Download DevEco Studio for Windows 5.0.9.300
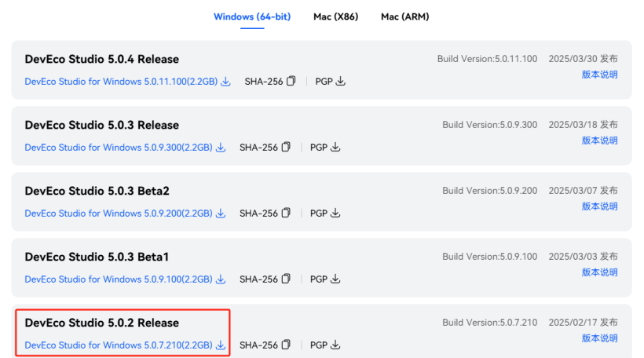 click(x=125, y=148)
